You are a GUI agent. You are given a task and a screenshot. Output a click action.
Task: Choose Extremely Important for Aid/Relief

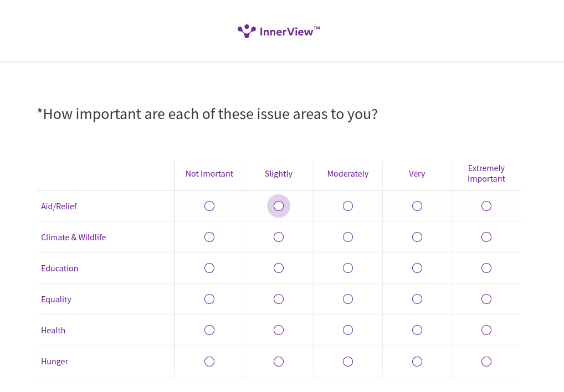486,206
